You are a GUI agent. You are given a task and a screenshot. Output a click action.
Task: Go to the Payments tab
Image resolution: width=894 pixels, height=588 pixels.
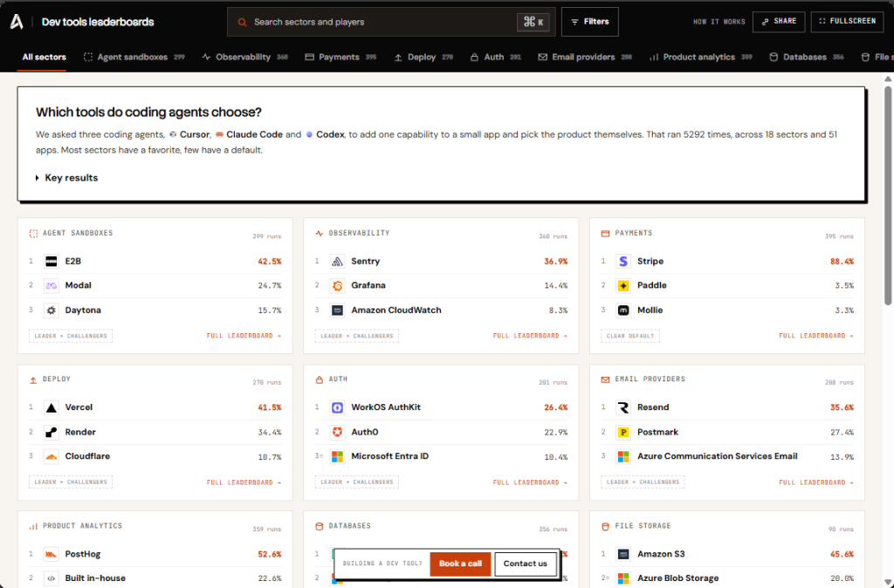pos(340,57)
